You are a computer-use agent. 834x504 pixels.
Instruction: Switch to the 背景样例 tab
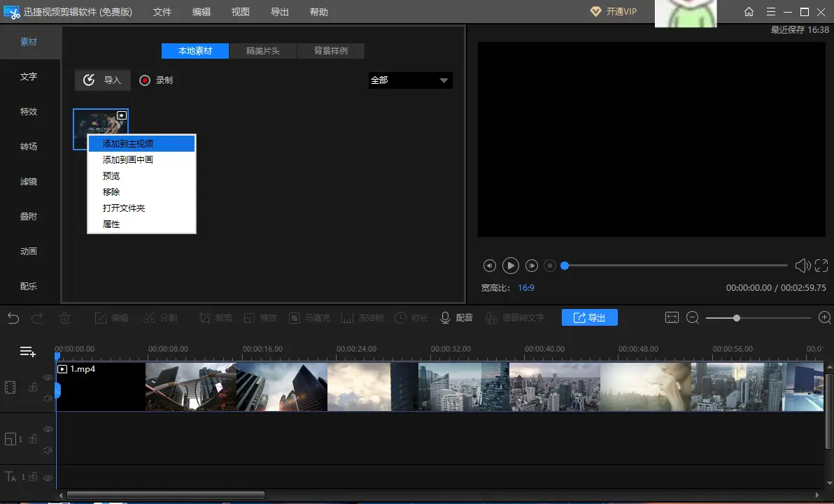tap(331, 51)
